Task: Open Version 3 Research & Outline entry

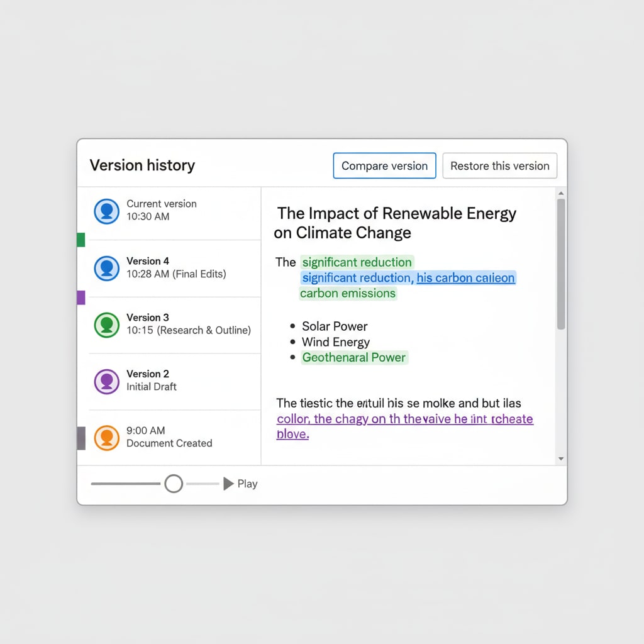Action: click(188, 324)
